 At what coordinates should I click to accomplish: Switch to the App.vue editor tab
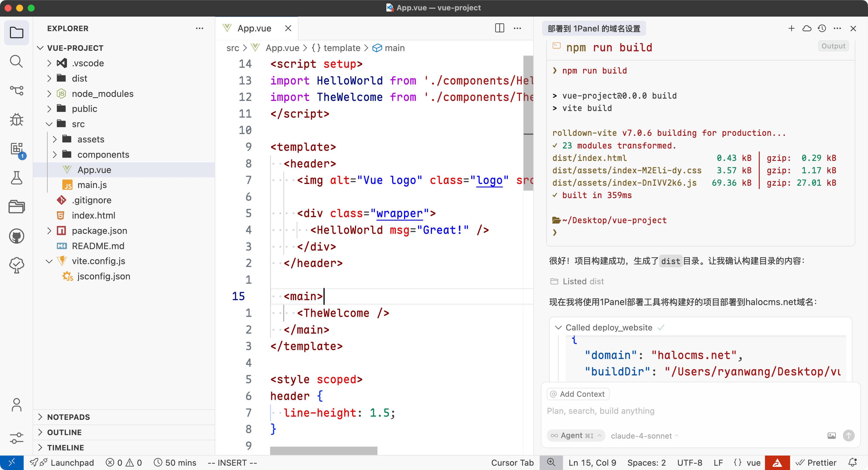(254, 28)
